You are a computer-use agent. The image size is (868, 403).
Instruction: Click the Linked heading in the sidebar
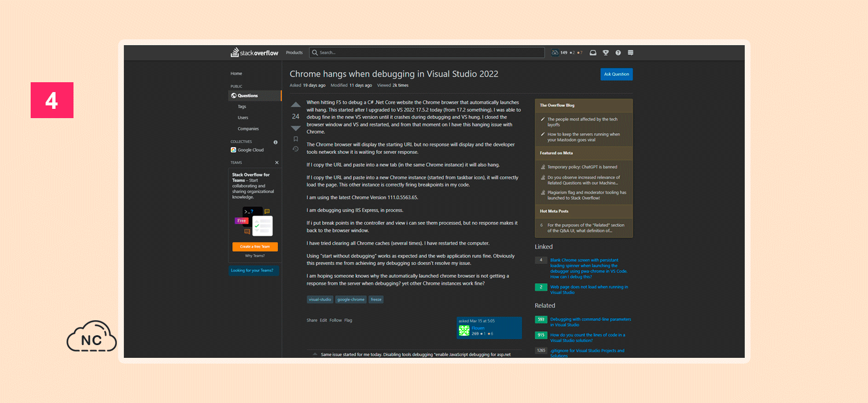(543, 247)
